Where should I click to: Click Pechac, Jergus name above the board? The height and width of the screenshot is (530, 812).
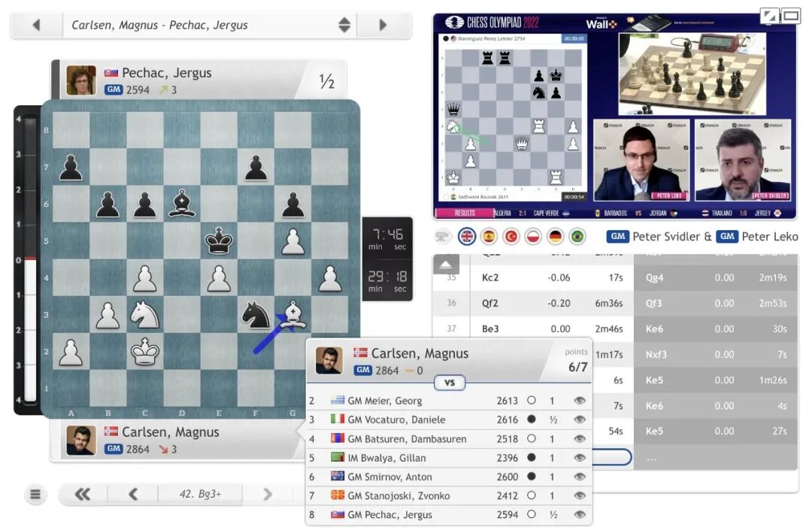click(x=167, y=73)
